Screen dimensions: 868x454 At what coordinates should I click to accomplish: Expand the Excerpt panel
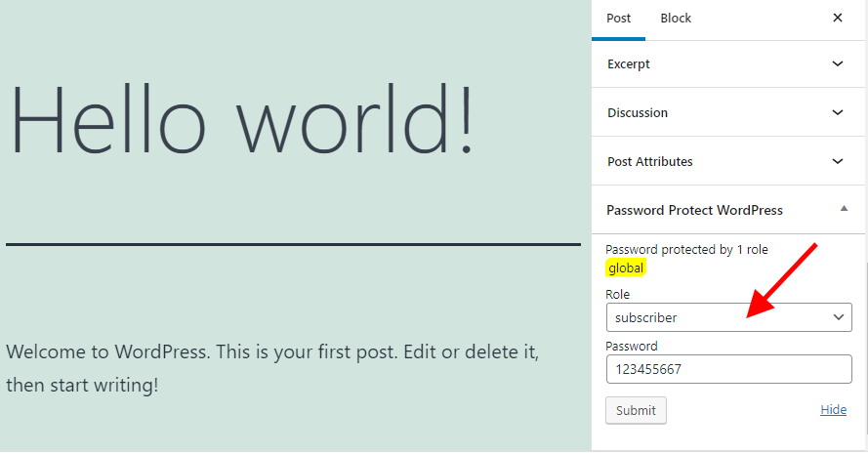coord(728,63)
